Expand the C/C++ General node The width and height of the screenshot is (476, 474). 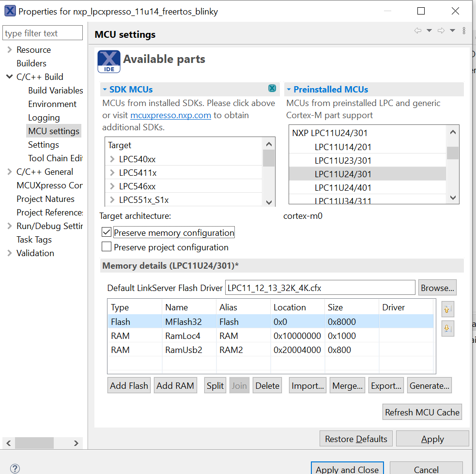tap(9, 172)
